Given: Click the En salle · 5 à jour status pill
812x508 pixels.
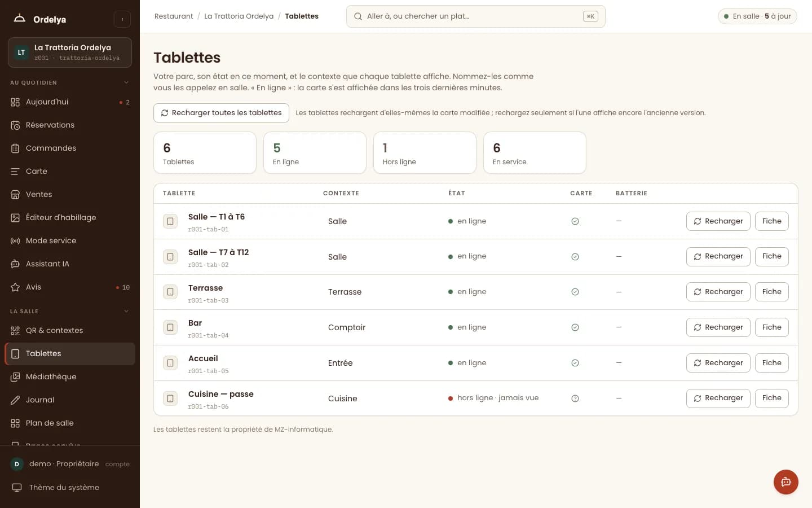Looking at the screenshot, I should pyautogui.click(x=757, y=16).
